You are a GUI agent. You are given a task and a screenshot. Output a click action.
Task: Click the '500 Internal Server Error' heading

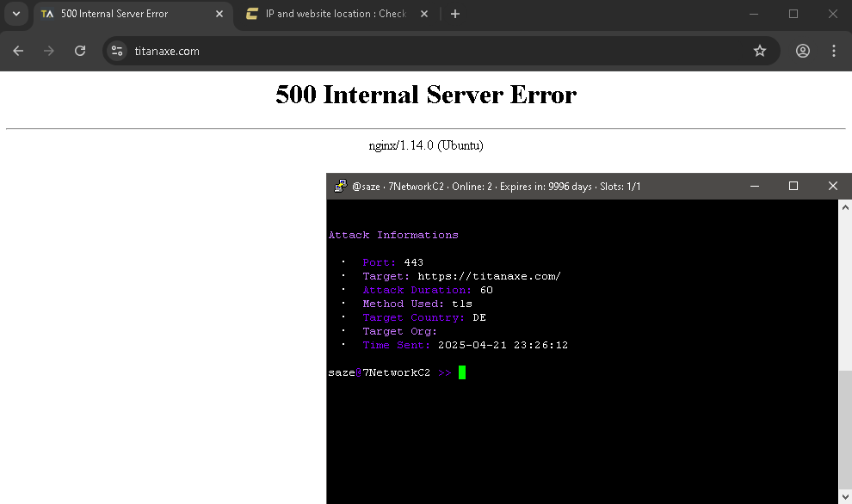pos(426,95)
